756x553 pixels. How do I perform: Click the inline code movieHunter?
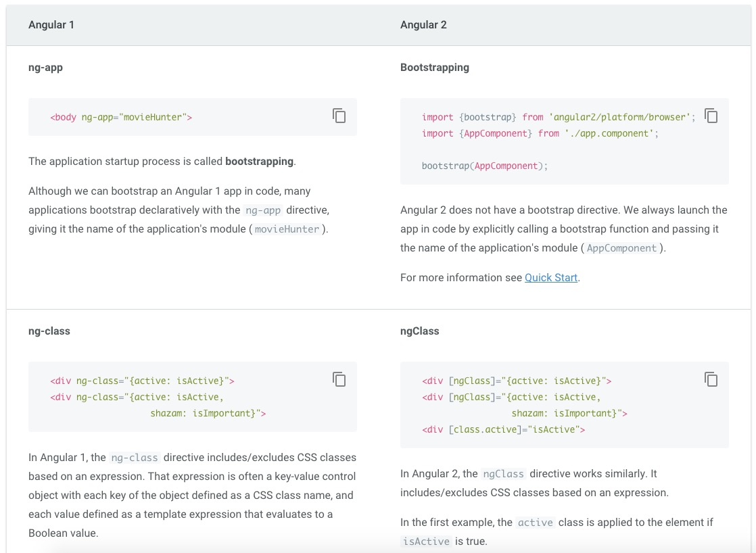pyautogui.click(x=287, y=229)
